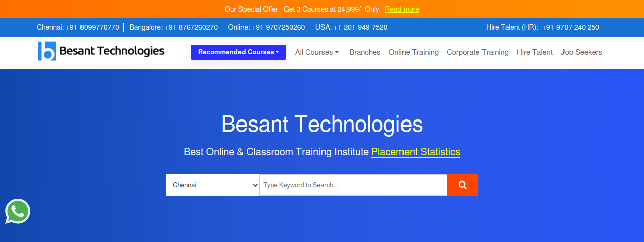Focus the Type Keyword to Search field
This screenshot has height=242, width=644.
coord(353,185)
